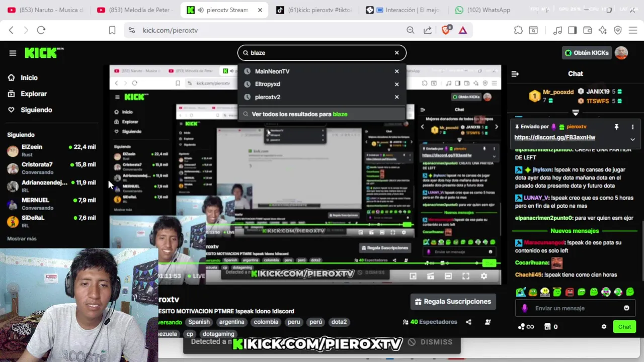Collapse the chat panel
644x362 pixels.
(x=515, y=74)
